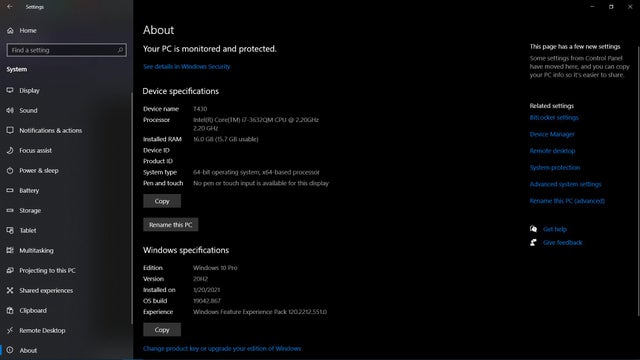Viewport: 640px width, 360px height.
Task: Restore down the Settings window
Action: tap(611, 7)
